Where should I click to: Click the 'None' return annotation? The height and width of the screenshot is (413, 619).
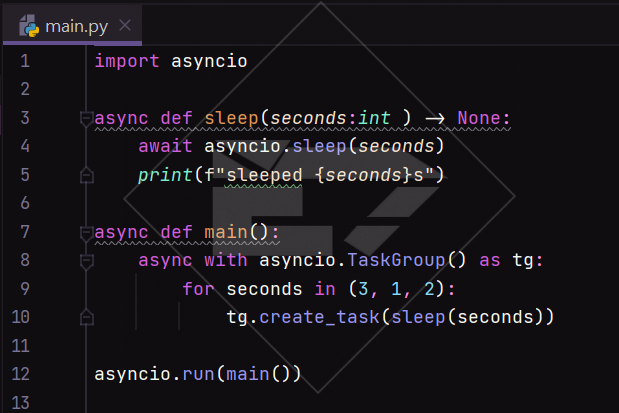[x=479, y=118]
